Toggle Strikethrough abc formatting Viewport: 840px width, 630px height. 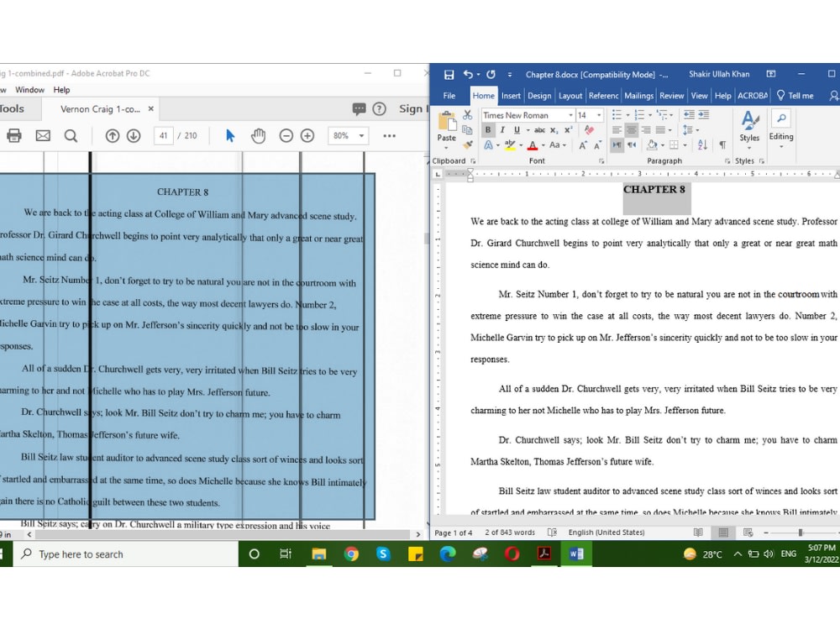[539, 129]
